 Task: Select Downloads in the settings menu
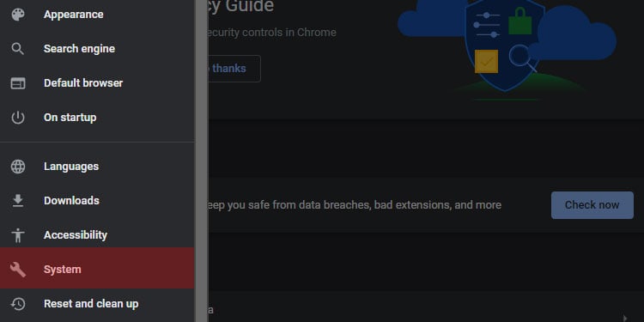[97, 200]
